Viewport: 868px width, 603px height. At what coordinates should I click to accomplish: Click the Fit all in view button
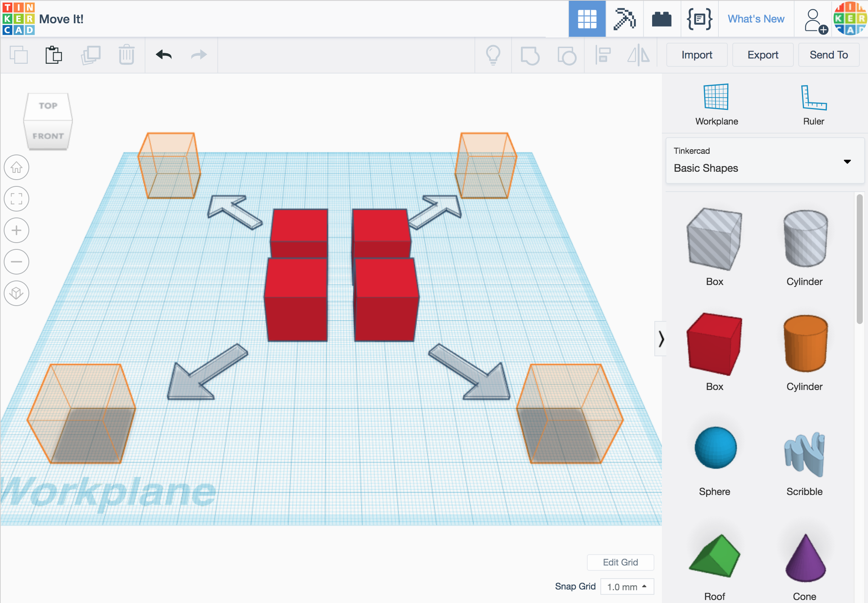(x=16, y=199)
